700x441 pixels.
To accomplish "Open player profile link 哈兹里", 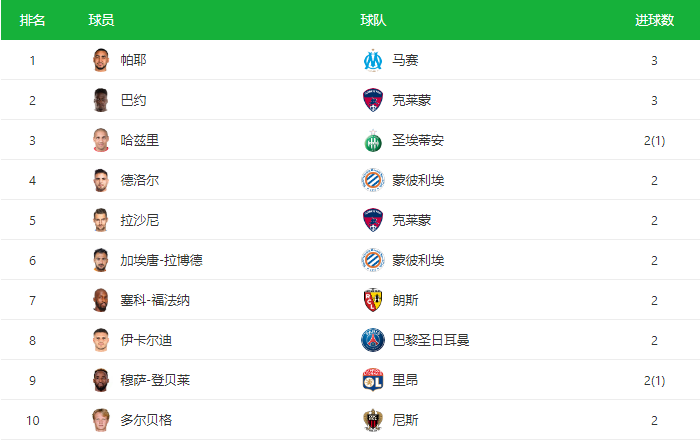I will click(x=140, y=141).
